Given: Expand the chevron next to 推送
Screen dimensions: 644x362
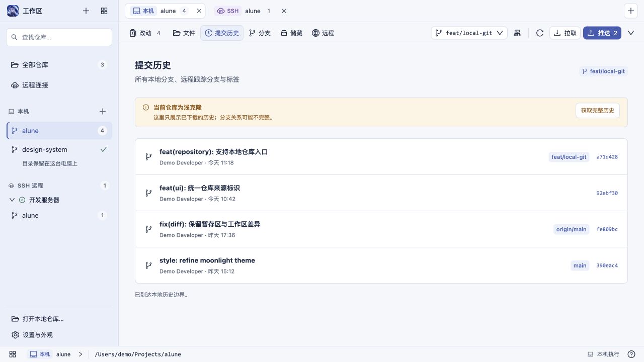Looking at the screenshot, I should [x=631, y=33].
